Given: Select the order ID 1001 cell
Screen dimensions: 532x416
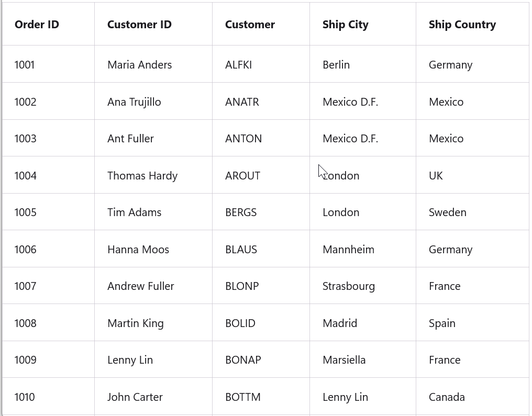Looking at the screenshot, I should click(x=25, y=65).
